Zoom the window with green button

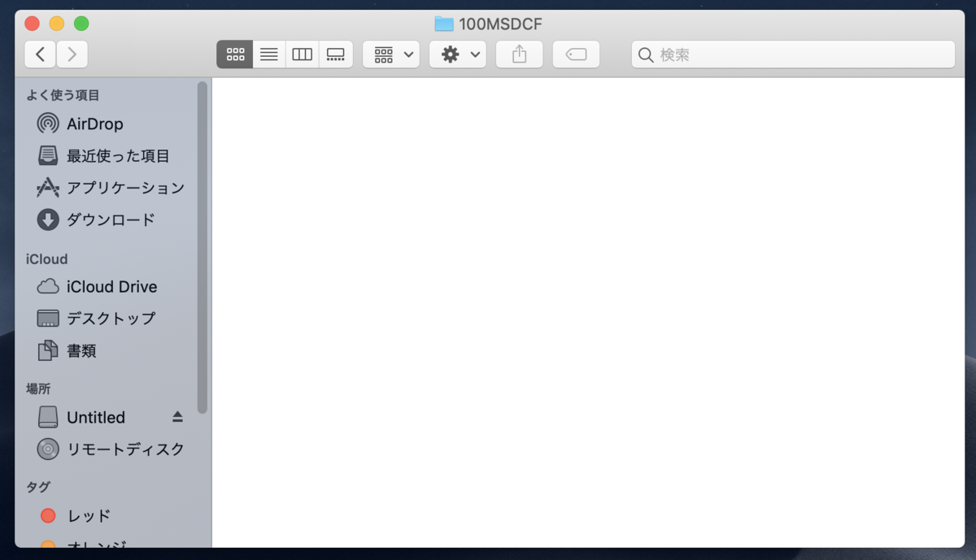[81, 24]
